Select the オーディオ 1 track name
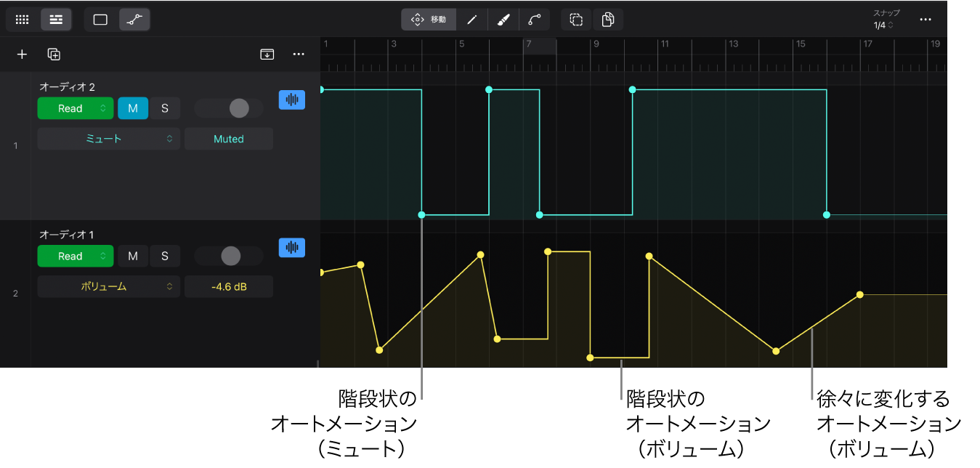 coord(67,234)
